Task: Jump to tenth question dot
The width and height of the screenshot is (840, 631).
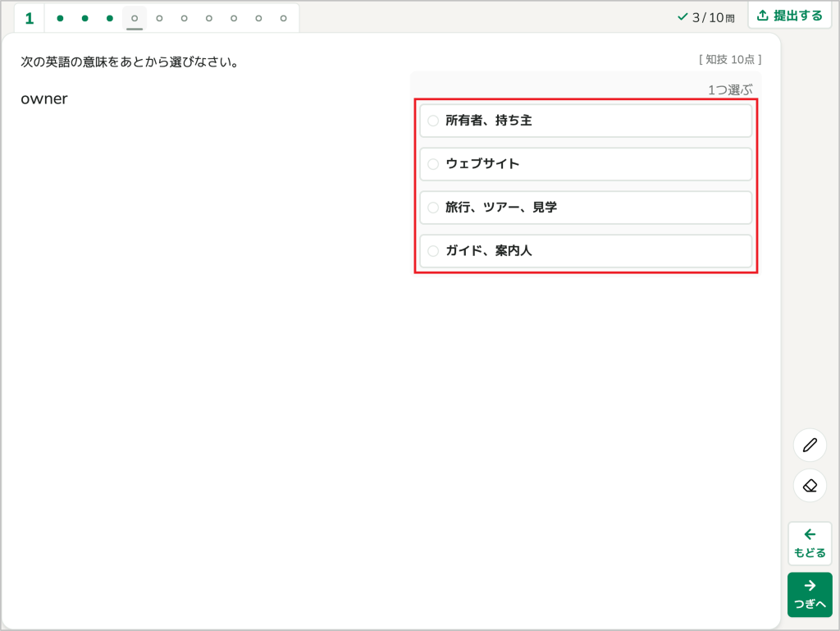Action: click(x=283, y=18)
